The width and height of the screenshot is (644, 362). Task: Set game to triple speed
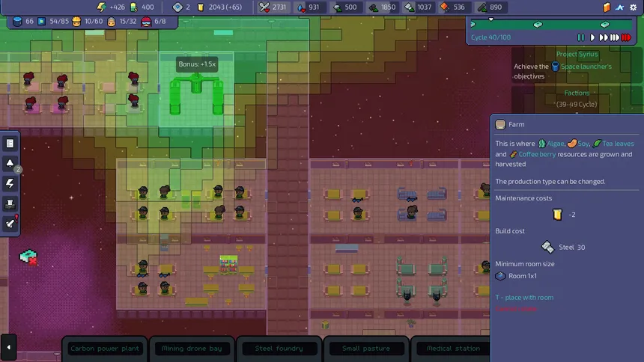coord(615,37)
